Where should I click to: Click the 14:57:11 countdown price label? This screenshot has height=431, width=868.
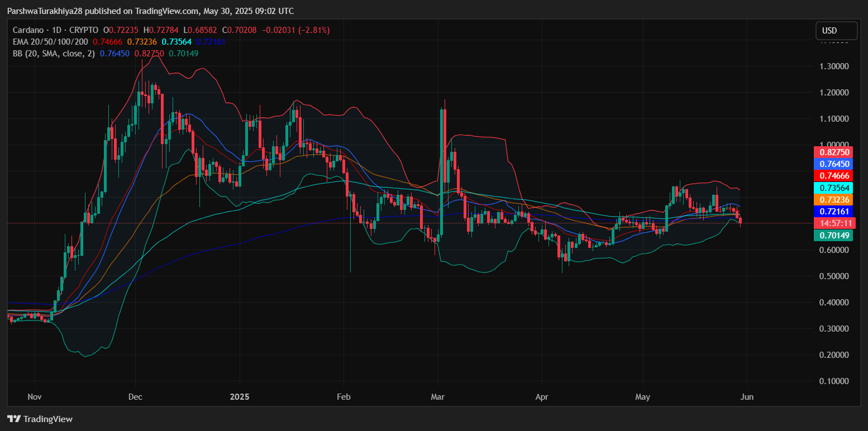834,223
